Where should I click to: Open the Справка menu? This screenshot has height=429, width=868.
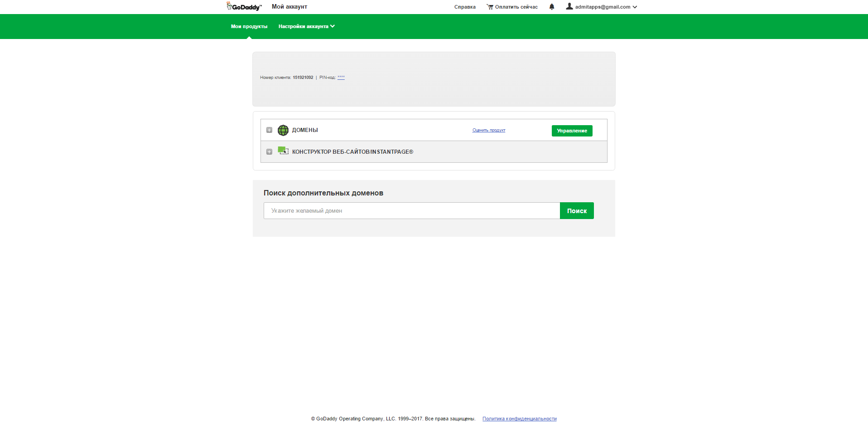[464, 7]
